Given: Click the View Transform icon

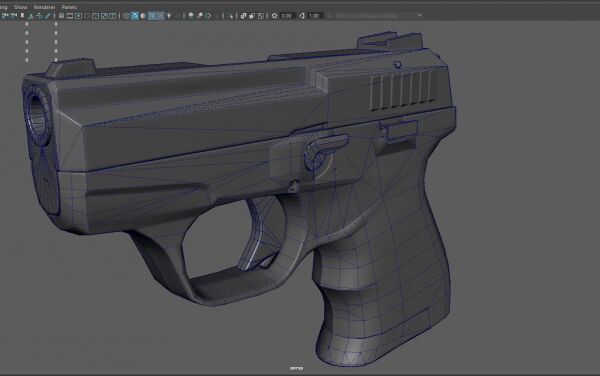Looking at the screenshot, I should tap(330, 16).
